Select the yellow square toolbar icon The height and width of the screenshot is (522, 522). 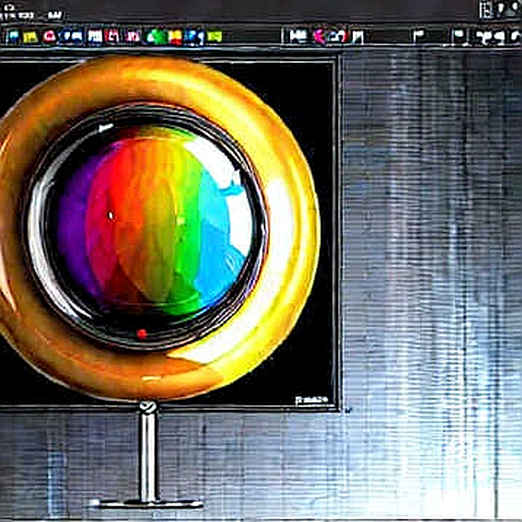[30, 37]
